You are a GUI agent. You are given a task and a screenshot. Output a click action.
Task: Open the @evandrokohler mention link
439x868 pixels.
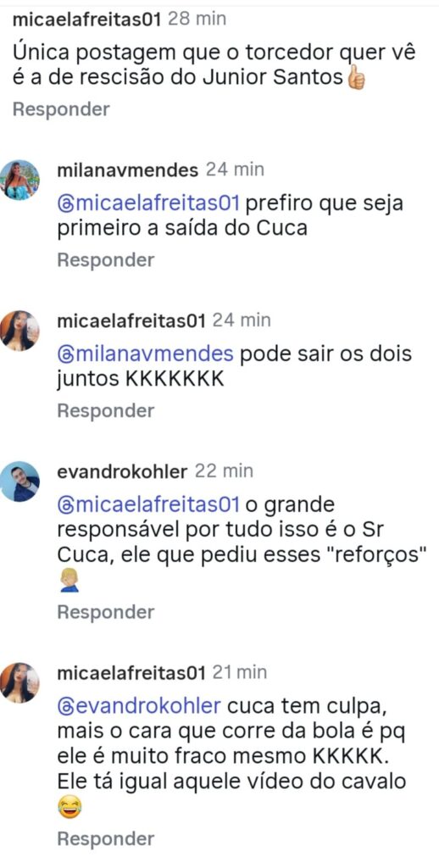(x=139, y=707)
